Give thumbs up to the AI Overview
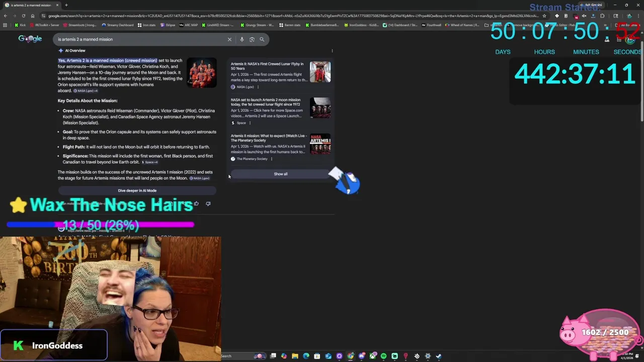The width and height of the screenshot is (644, 362). point(196,204)
